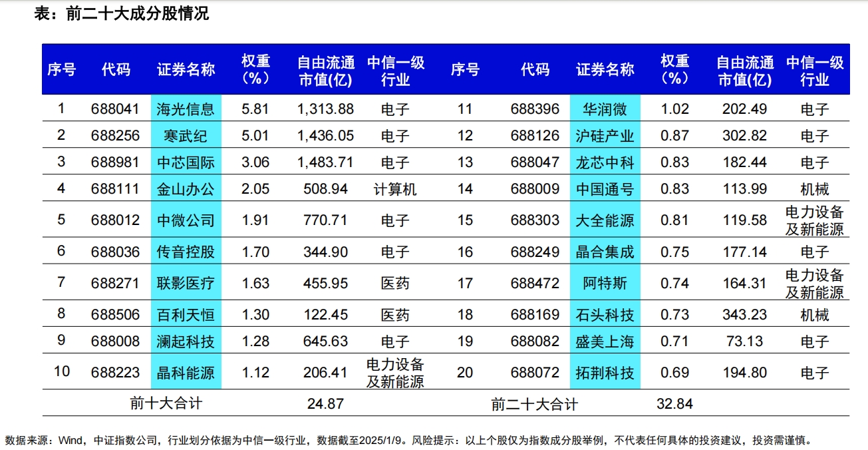Click weight value 5.81
The width and height of the screenshot is (868, 450).
click(256, 109)
